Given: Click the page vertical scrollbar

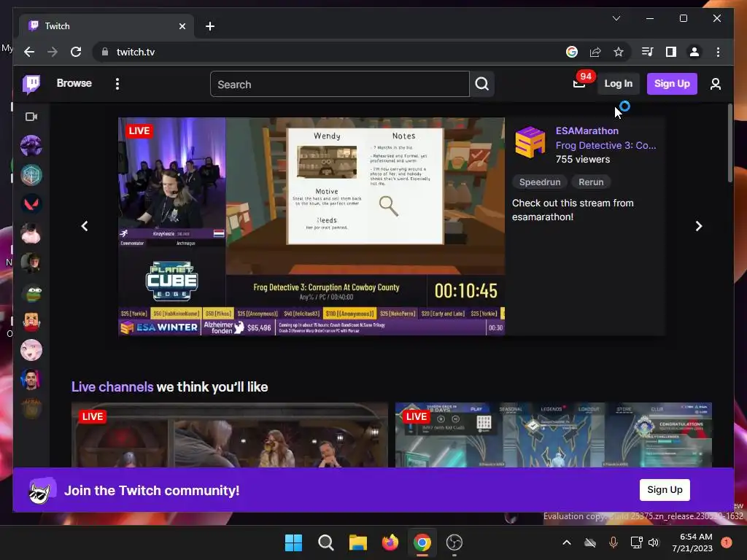Looking at the screenshot, I should (x=729, y=143).
